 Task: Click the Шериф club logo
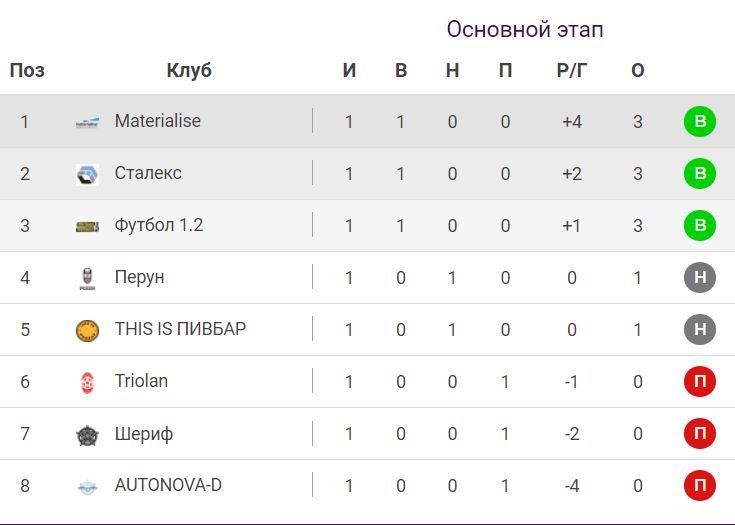[x=88, y=434]
